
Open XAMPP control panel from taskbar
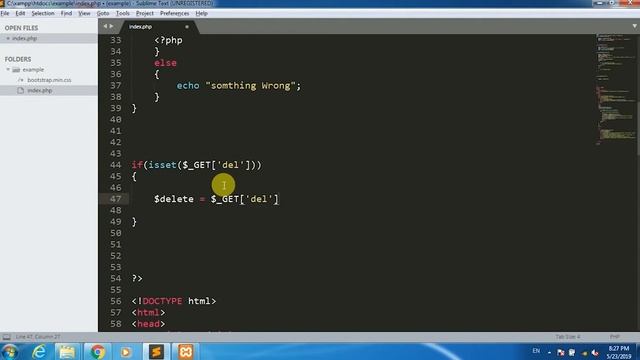pos(186,352)
